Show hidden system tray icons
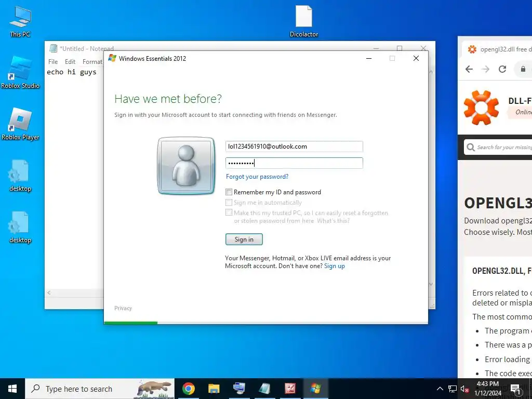 [x=440, y=389]
